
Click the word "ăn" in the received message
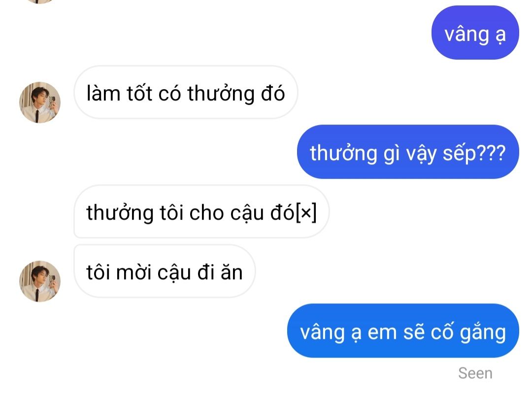click(232, 272)
